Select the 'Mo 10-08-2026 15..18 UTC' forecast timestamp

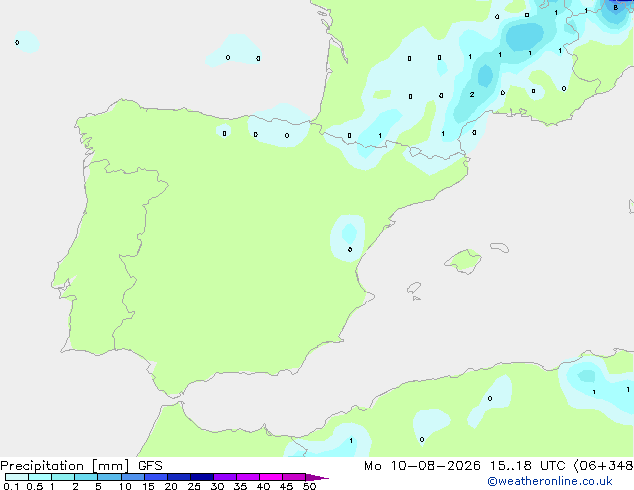click(465, 466)
